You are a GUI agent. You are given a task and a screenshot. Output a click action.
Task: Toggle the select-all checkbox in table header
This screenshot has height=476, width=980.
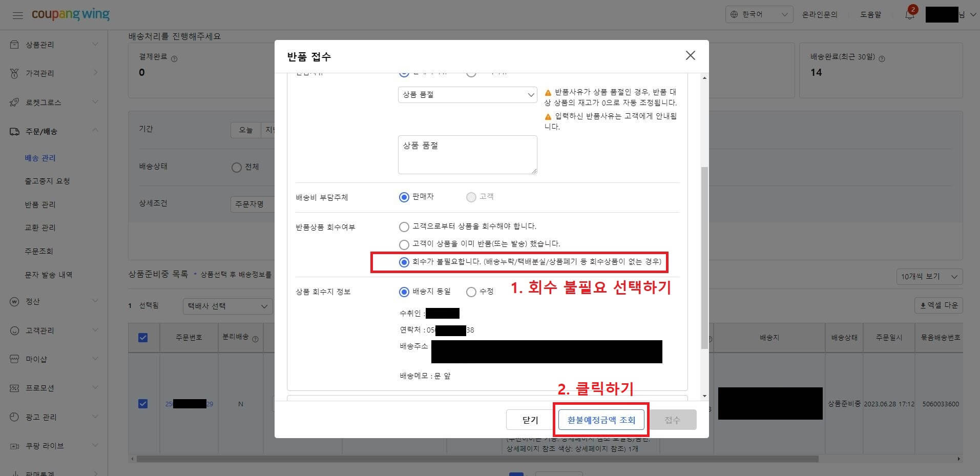[x=143, y=338]
